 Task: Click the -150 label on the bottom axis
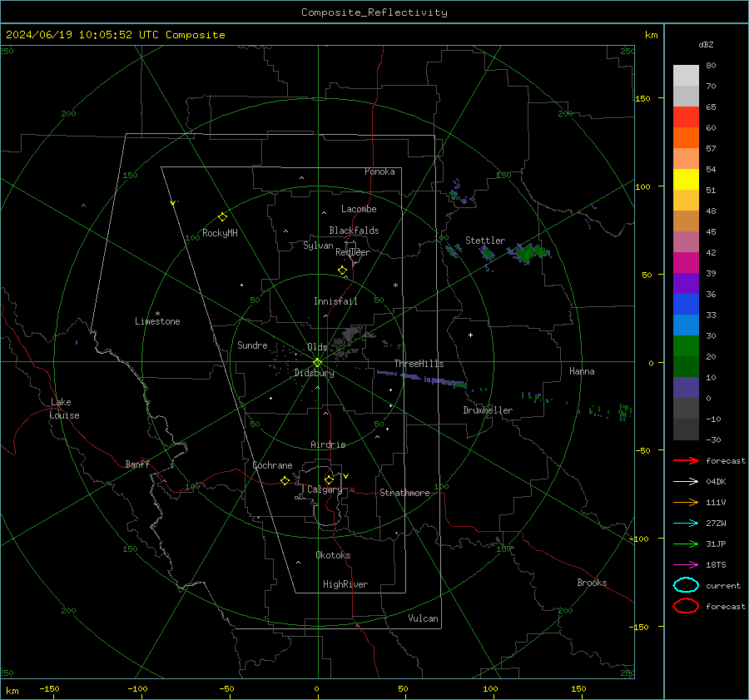click(50, 688)
